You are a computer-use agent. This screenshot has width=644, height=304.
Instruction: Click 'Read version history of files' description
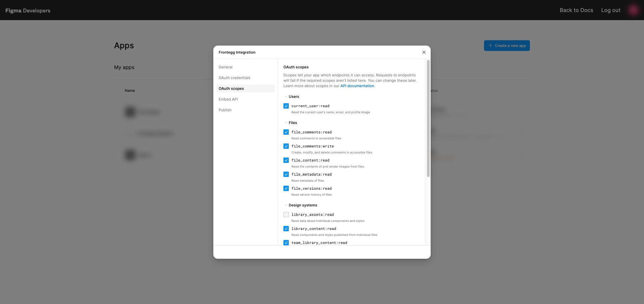(312, 195)
